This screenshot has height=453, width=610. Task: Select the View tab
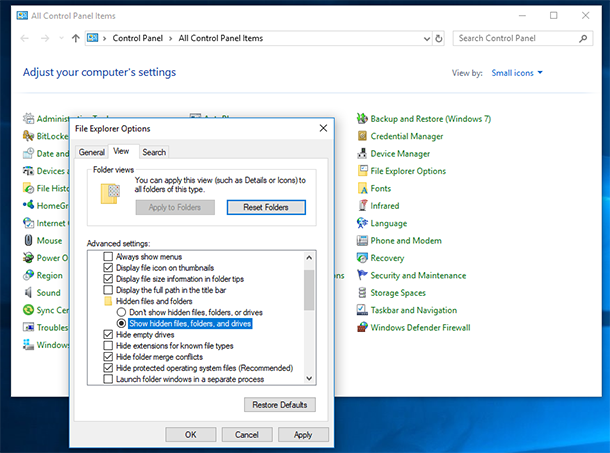(x=121, y=151)
